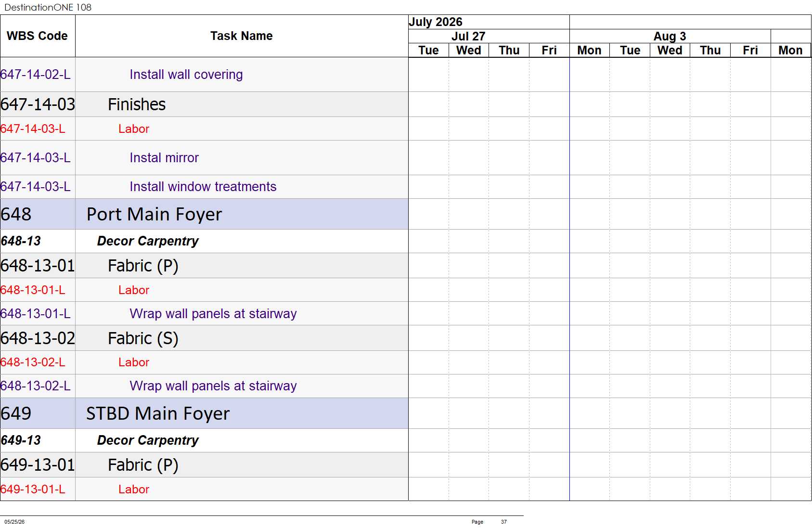Click the footer date 05/25/26
812x528 pixels.
(14, 522)
